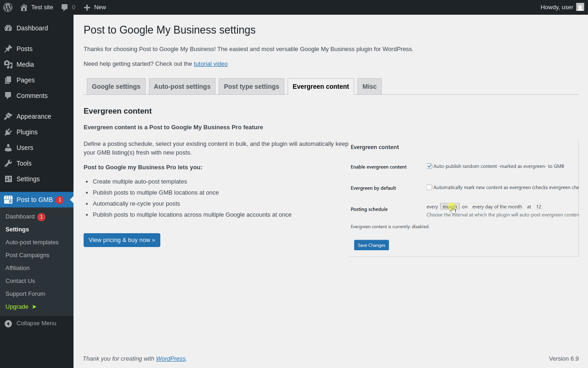
Task: Click the user avatar in top bar
Action: [x=580, y=7]
